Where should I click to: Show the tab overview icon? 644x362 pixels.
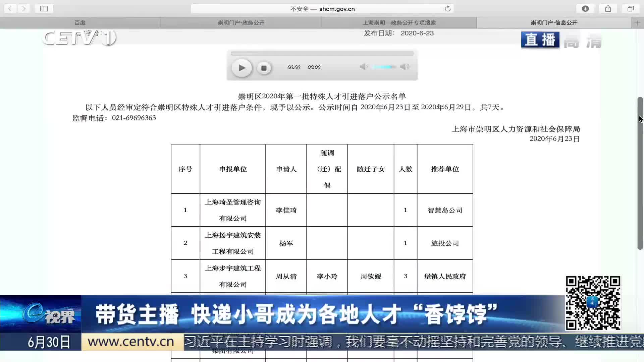pos(630,9)
